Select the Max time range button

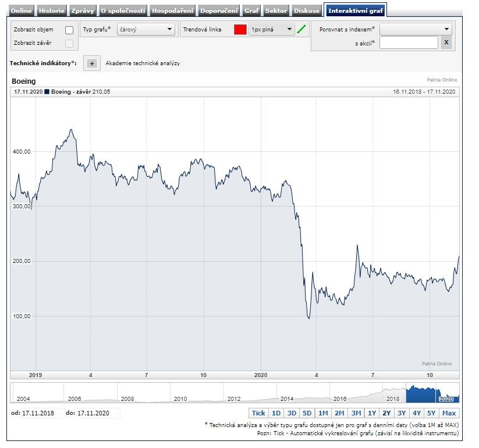click(449, 413)
